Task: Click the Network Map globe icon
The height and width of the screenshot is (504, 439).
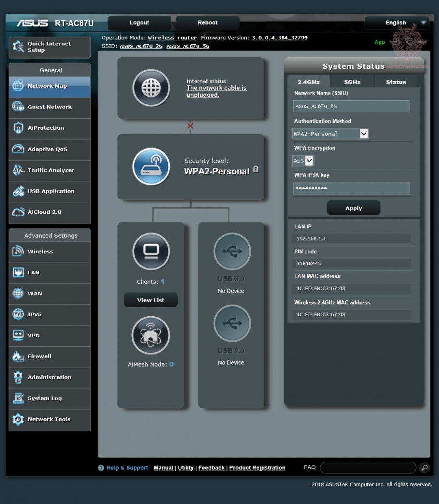Action: click(18, 86)
